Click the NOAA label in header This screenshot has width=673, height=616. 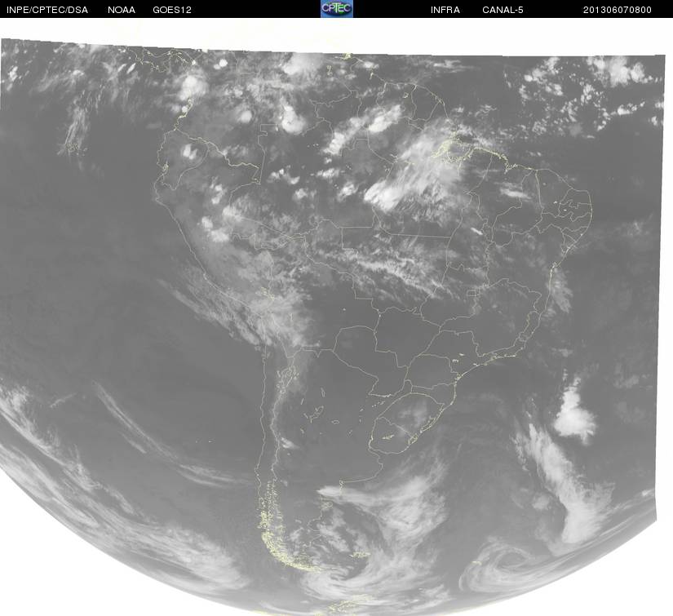point(122,10)
